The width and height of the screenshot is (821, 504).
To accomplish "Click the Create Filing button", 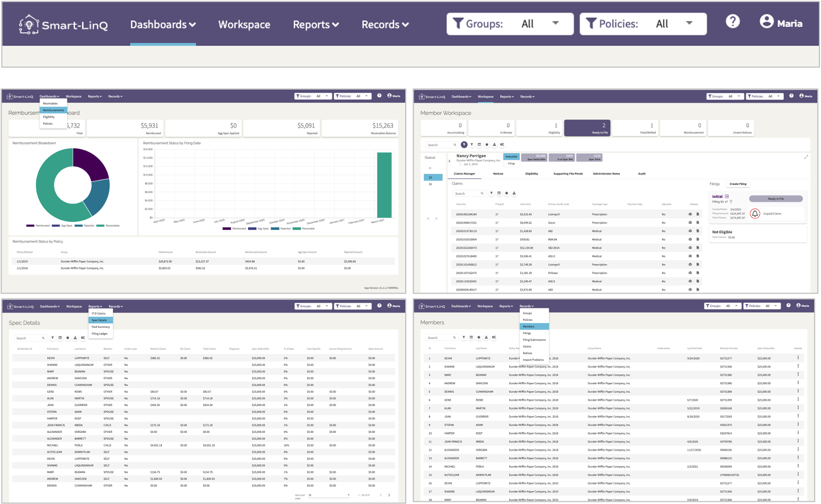I will pos(738,184).
